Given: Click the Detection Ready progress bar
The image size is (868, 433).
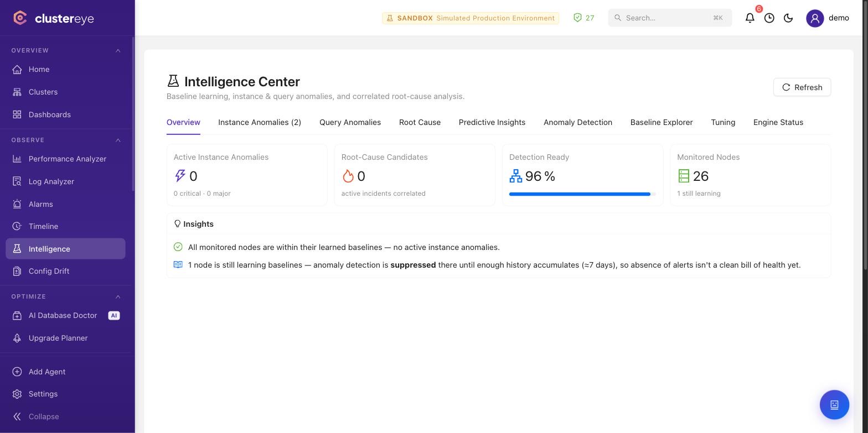Looking at the screenshot, I should click(582, 194).
